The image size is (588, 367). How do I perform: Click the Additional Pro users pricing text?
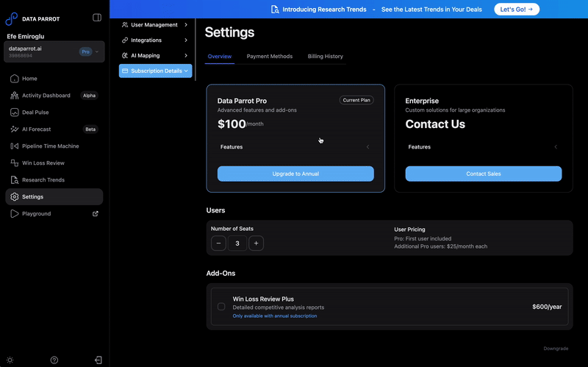pos(440,246)
